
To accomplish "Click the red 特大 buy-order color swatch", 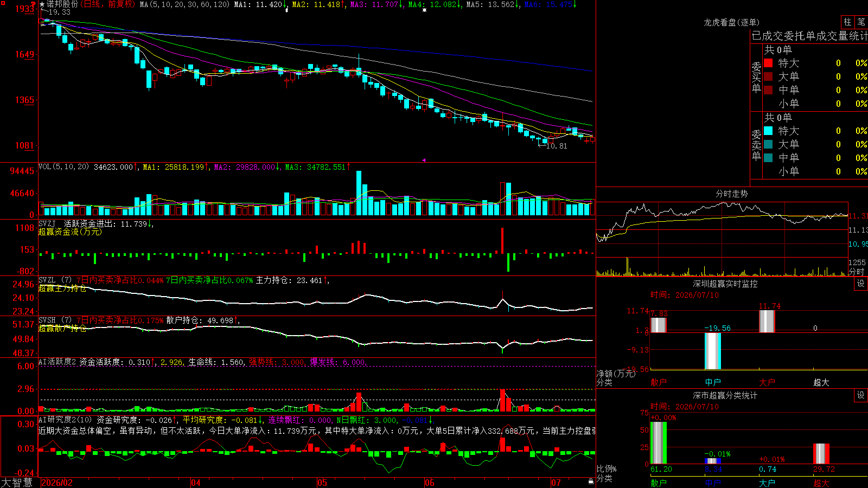I will click(768, 63).
